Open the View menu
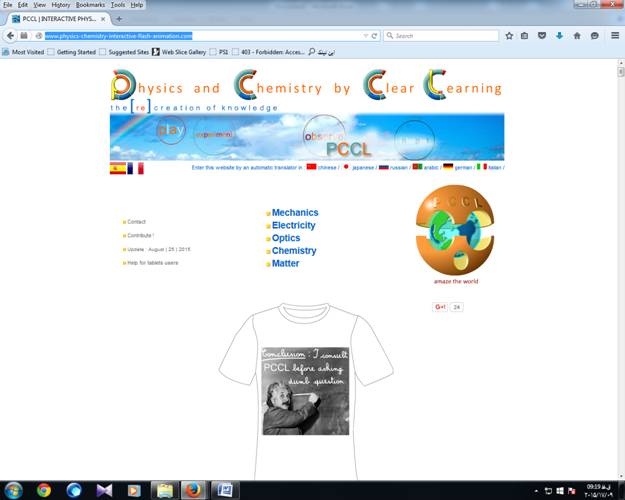625x500 pixels. (x=39, y=5)
